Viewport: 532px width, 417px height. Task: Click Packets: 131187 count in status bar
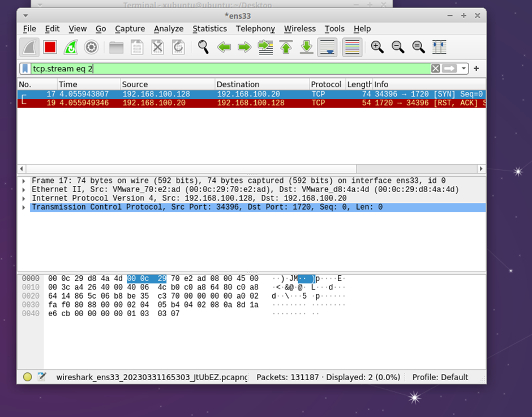(x=288, y=377)
